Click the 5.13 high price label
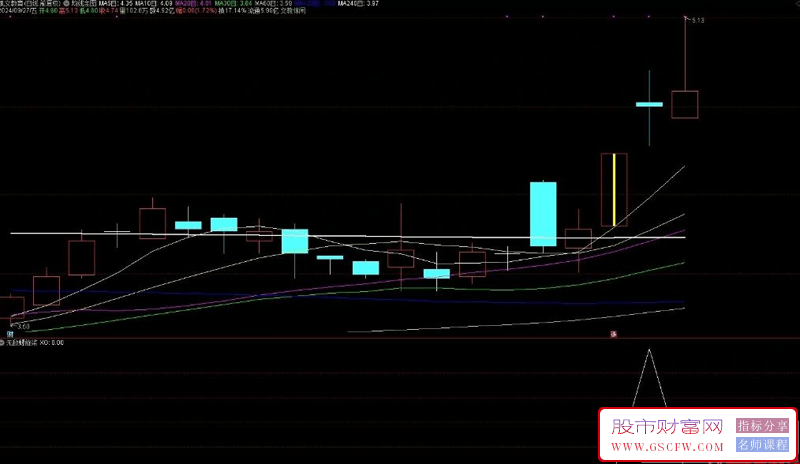This screenshot has width=800, height=464. 698,20
